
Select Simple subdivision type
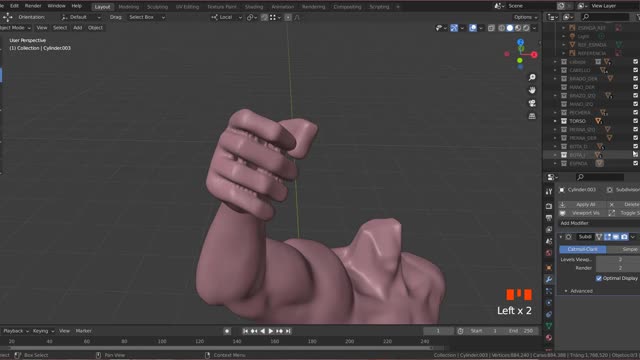(x=623, y=249)
